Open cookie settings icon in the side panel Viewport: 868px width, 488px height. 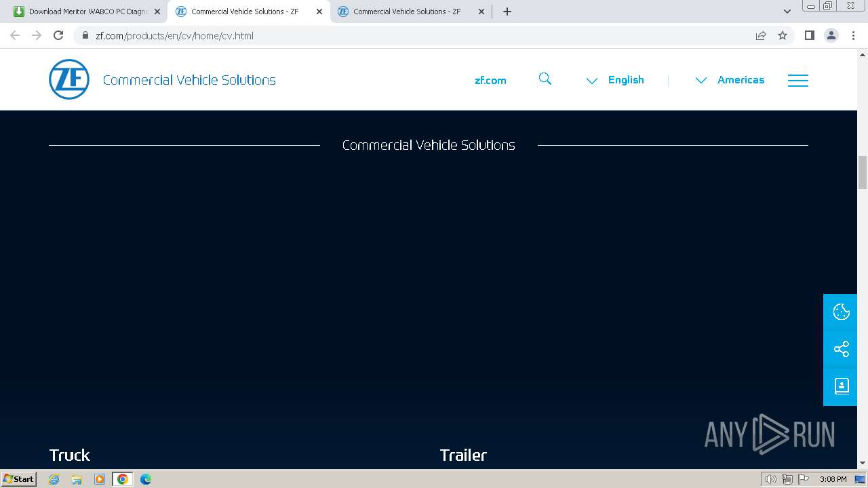841,312
